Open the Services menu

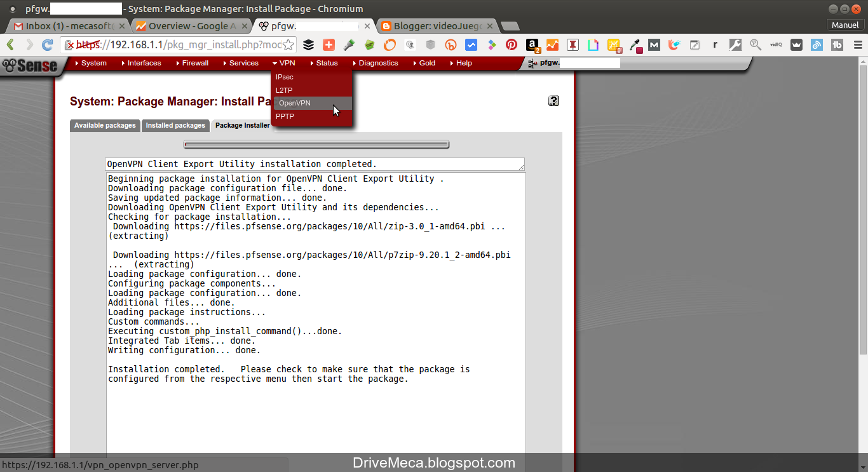coord(240,63)
